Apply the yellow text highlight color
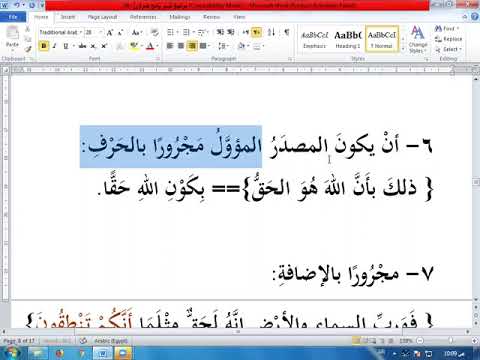 (x=134, y=46)
